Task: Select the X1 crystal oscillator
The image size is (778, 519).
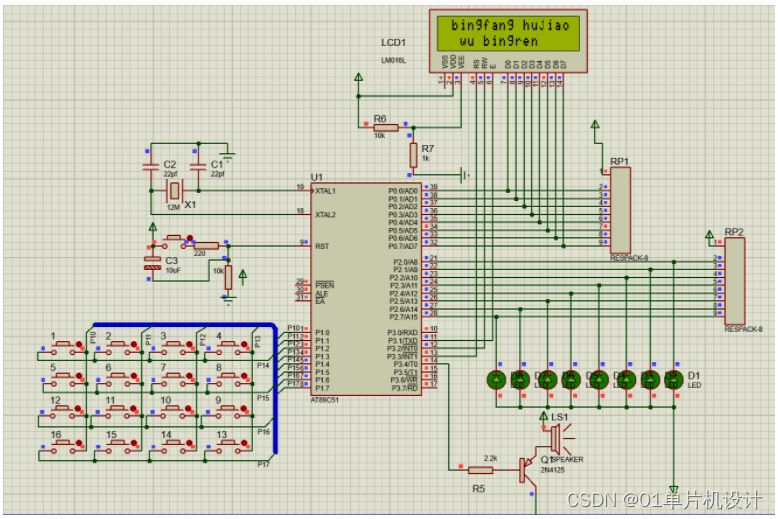Action: tap(174, 191)
